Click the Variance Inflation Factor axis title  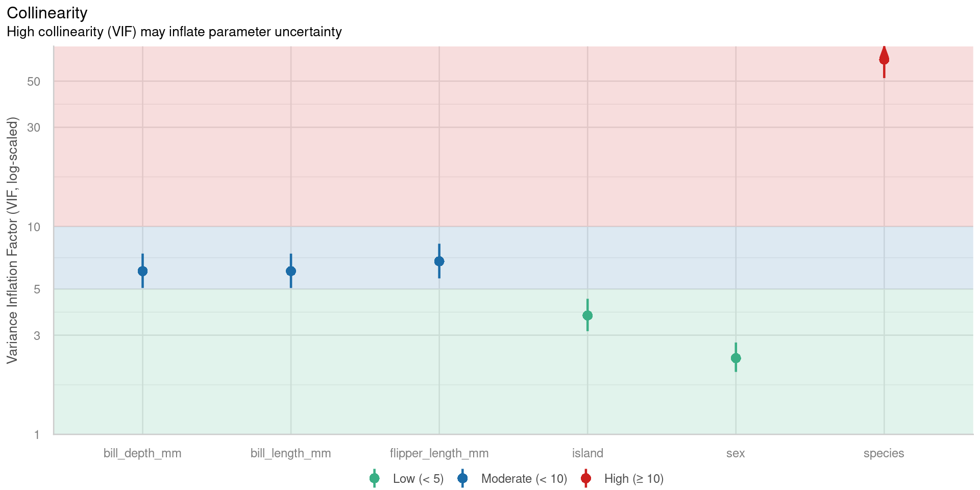tap(12, 240)
